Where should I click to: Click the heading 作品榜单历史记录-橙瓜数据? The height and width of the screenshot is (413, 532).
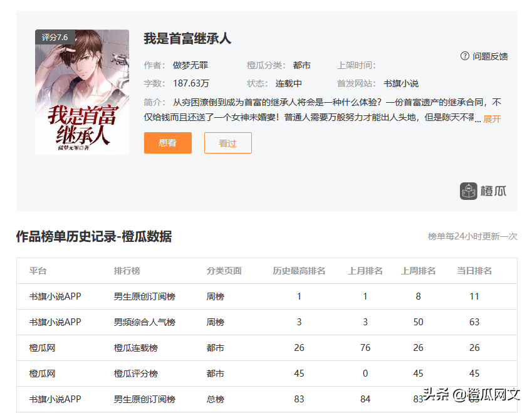[94, 236]
